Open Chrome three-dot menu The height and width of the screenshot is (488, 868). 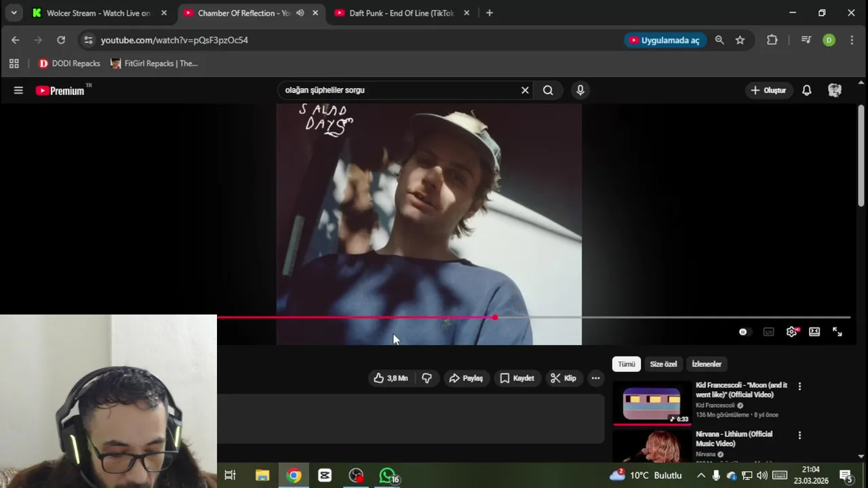coord(852,40)
